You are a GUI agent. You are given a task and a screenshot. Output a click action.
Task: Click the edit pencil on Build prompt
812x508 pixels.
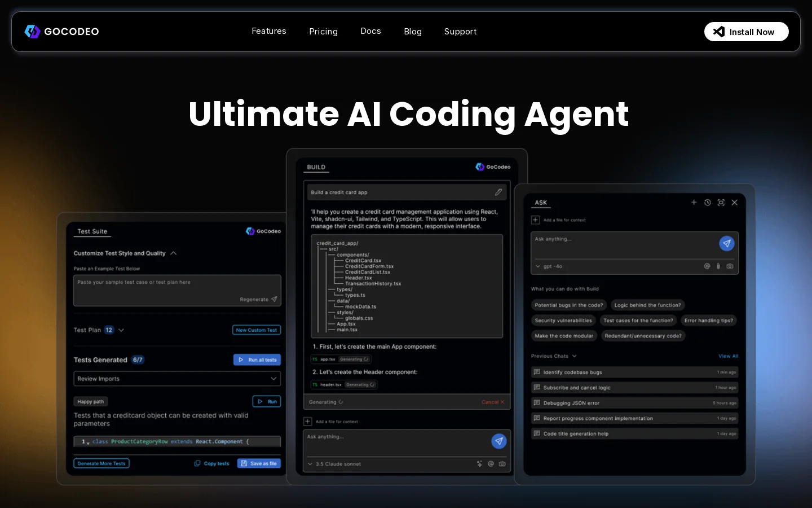pos(498,192)
